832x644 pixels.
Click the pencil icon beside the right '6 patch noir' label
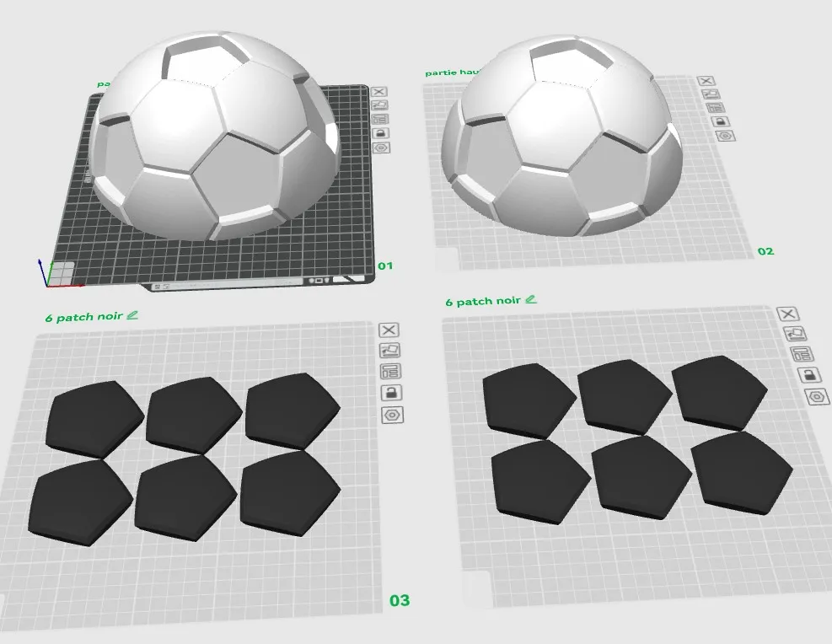tap(530, 299)
